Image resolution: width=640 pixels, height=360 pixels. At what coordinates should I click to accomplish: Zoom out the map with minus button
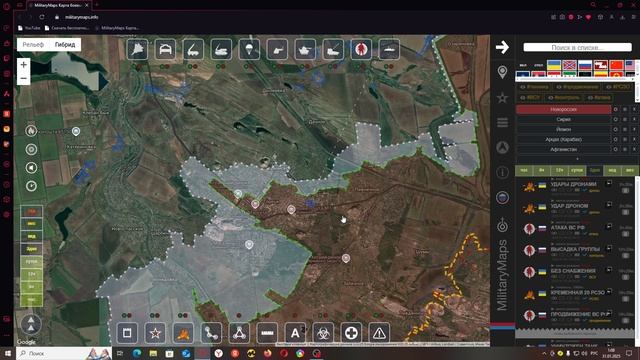pos(24,78)
